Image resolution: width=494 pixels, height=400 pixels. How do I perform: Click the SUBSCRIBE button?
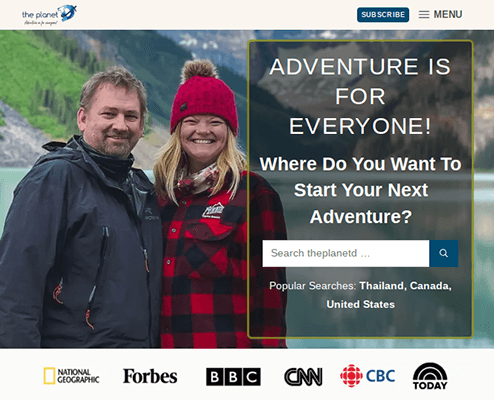click(383, 15)
